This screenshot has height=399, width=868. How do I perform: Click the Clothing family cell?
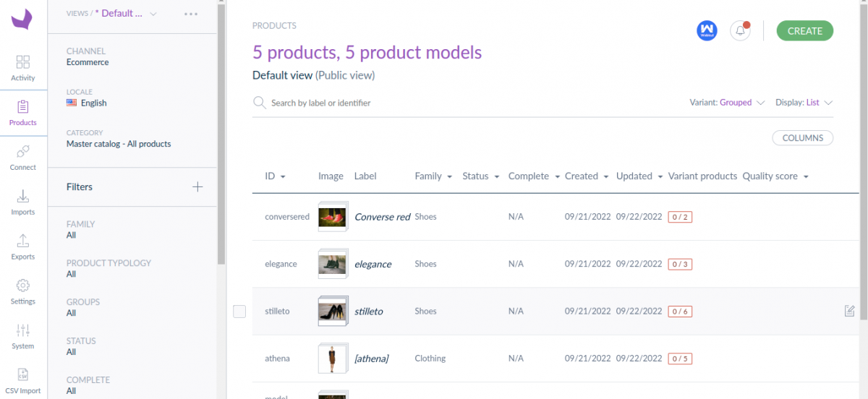[x=430, y=359]
